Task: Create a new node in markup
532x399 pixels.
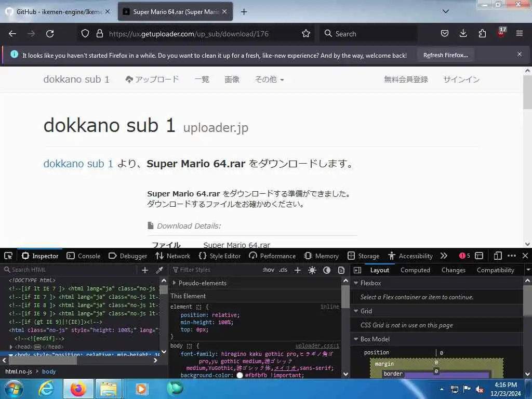Action: [145, 270]
